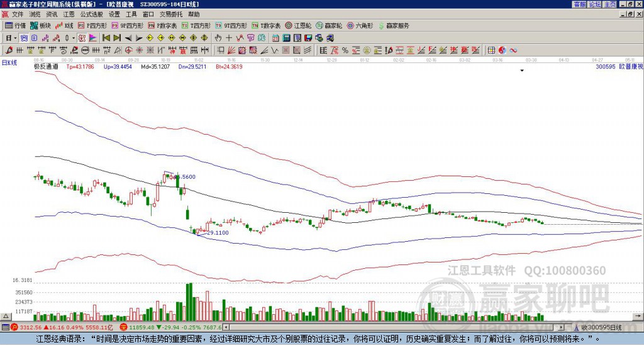Open the P四方形 tool
Image resolution: width=644 pixels, height=345 pixels.
click(92, 25)
